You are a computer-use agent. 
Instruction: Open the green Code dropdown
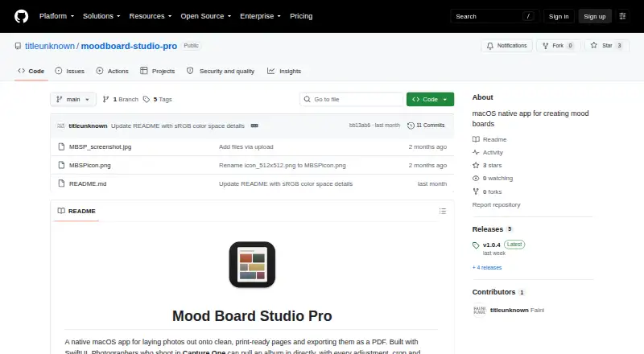[430, 100]
